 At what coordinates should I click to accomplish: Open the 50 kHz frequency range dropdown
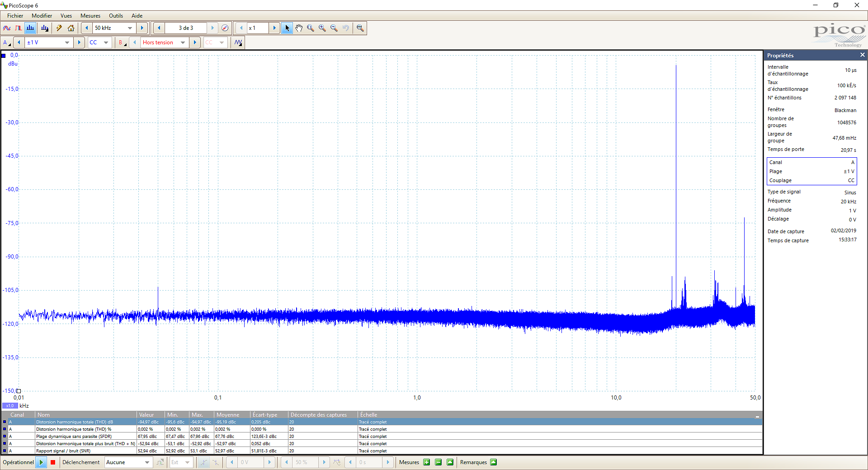coord(130,28)
